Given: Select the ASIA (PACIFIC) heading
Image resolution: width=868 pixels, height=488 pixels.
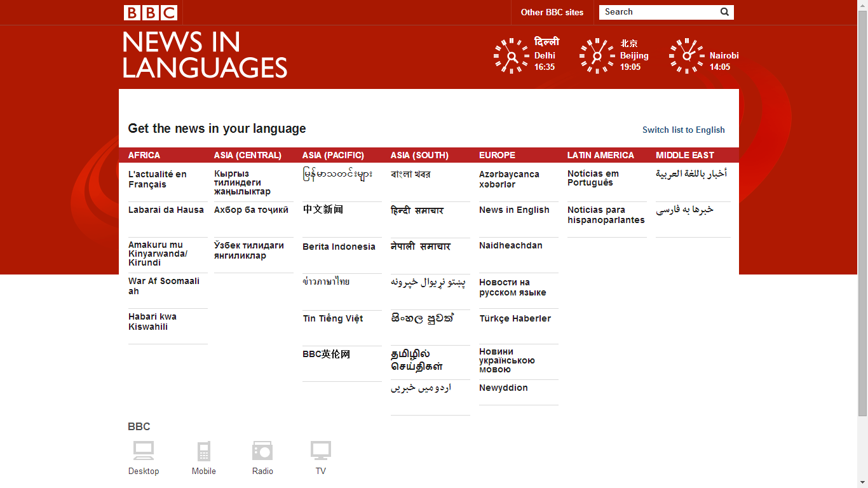Looking at the screenshot, I should click(x=333, y=155).
